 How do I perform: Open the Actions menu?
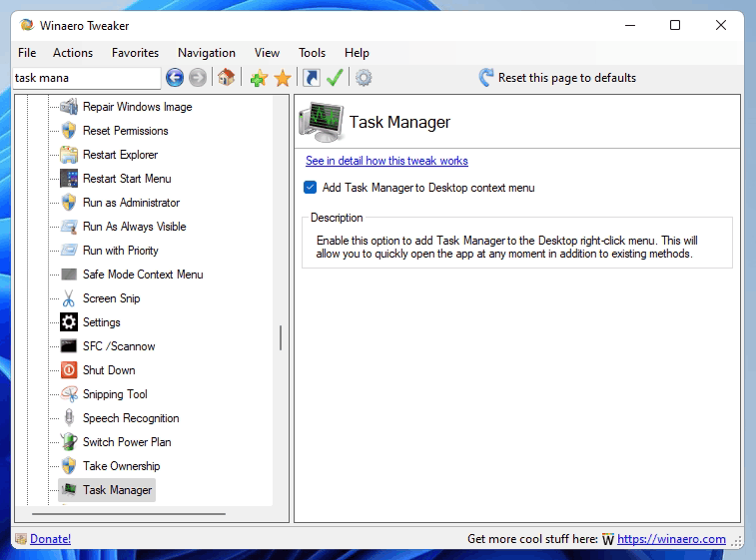tap(73, 53)
